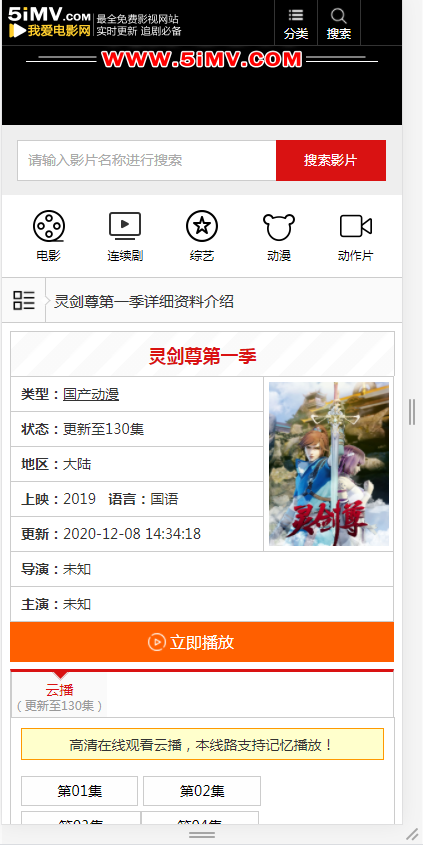Viewport: 423px width, 847px height.
Task: Click the 灵剑尊 poster thumbnail
Action: point(329,464)
